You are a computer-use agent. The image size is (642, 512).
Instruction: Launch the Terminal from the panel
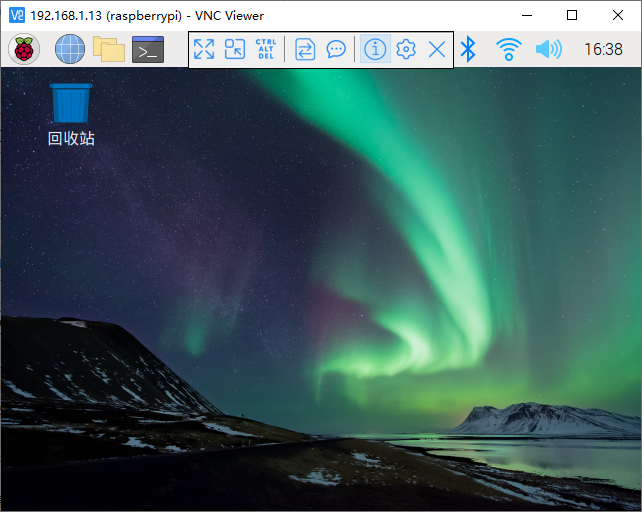(x=148, y=49)
